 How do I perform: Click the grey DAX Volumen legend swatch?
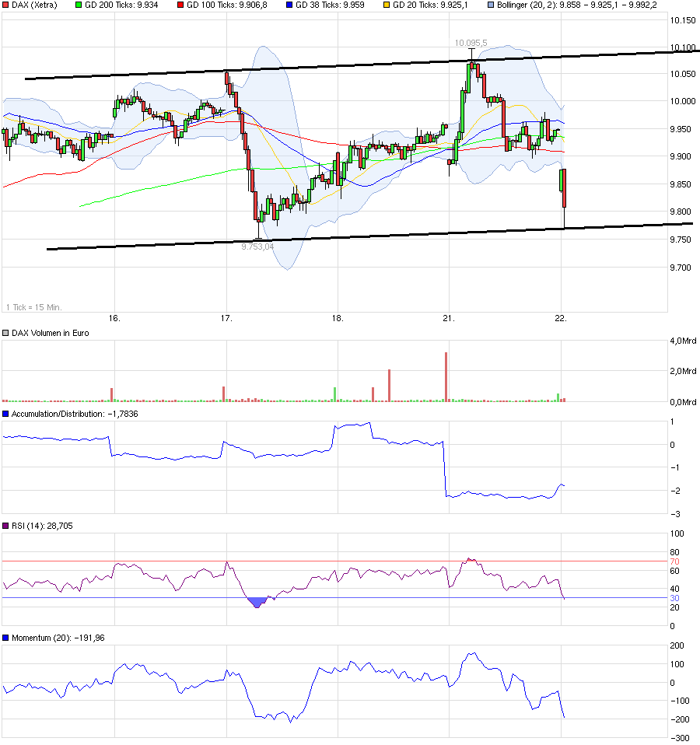coord(5,333)
